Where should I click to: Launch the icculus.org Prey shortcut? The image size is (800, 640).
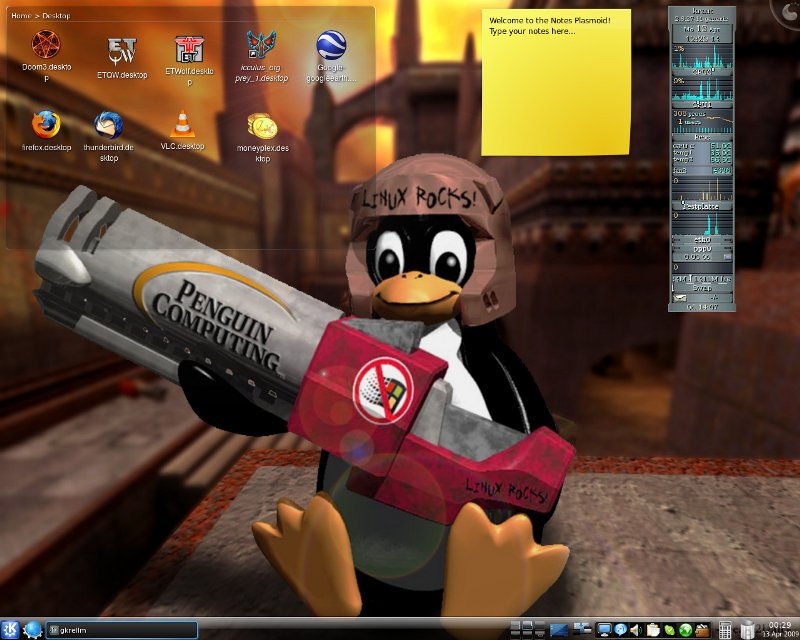point(262,46)
